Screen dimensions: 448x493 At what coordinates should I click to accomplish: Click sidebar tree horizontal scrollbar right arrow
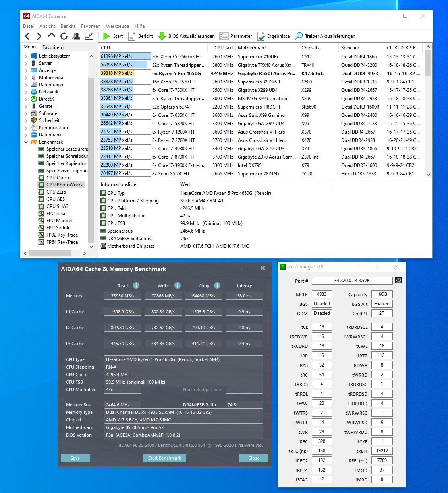pyautogui.click(x=84, y=253)
